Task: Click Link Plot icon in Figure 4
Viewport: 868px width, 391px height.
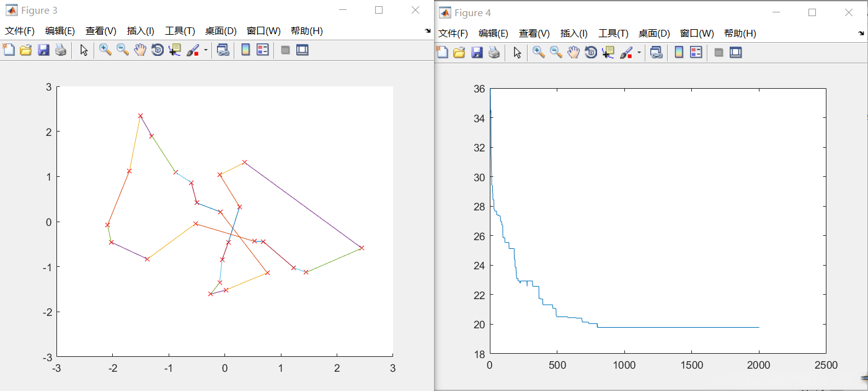Action: click(656, 52)
